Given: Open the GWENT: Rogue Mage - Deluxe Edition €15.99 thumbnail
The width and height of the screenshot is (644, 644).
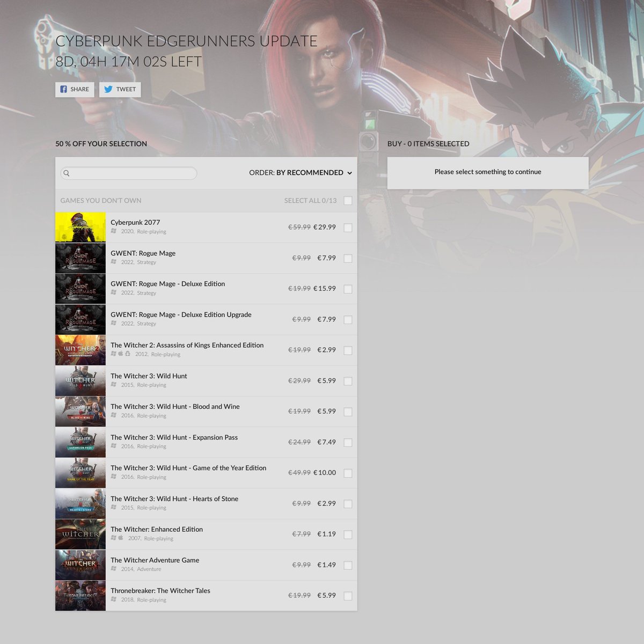Looking at the screenshot, I should tap(80, 289).
